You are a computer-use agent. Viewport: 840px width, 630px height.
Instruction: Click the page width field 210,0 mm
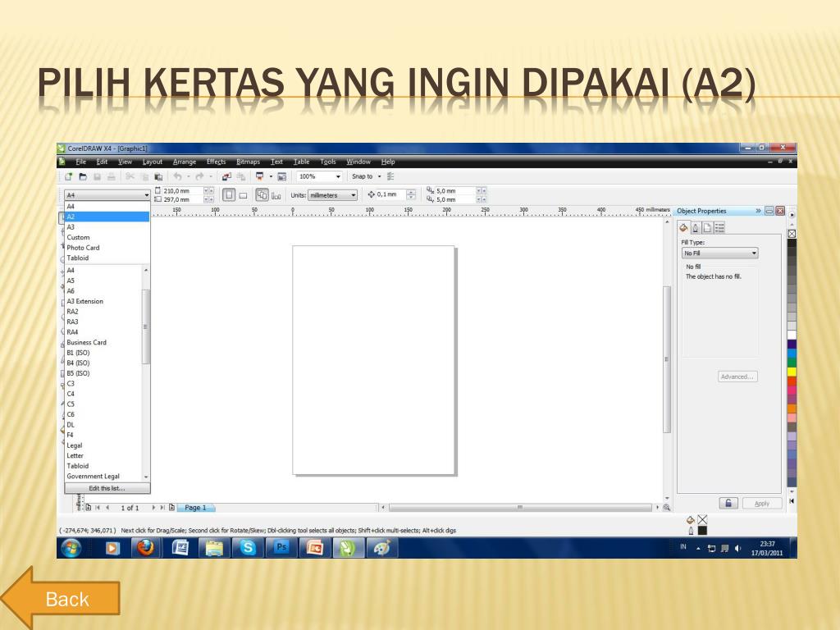click(182, 190)
